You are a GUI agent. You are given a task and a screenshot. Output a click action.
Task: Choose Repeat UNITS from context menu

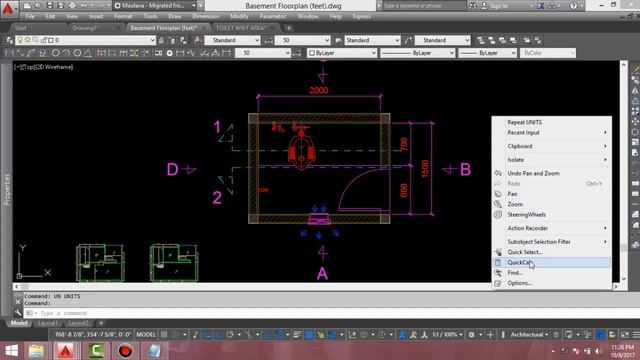coord(551,122)
